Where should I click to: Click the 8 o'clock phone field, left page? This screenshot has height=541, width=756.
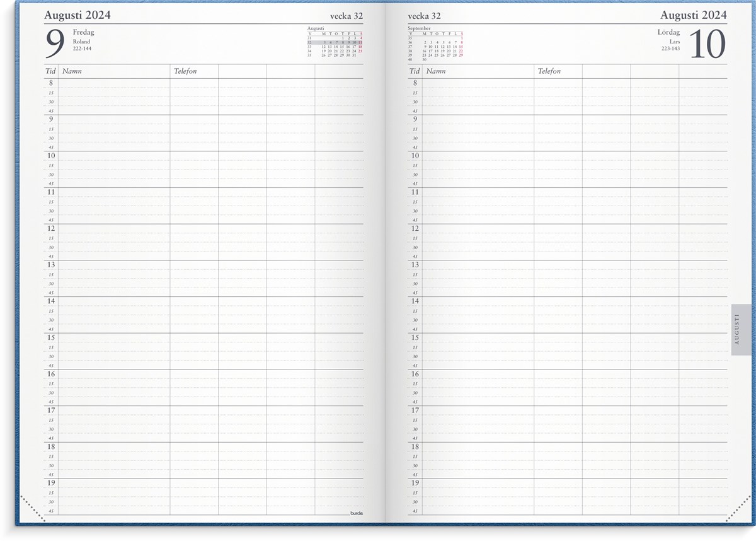(x=193, y=83)
